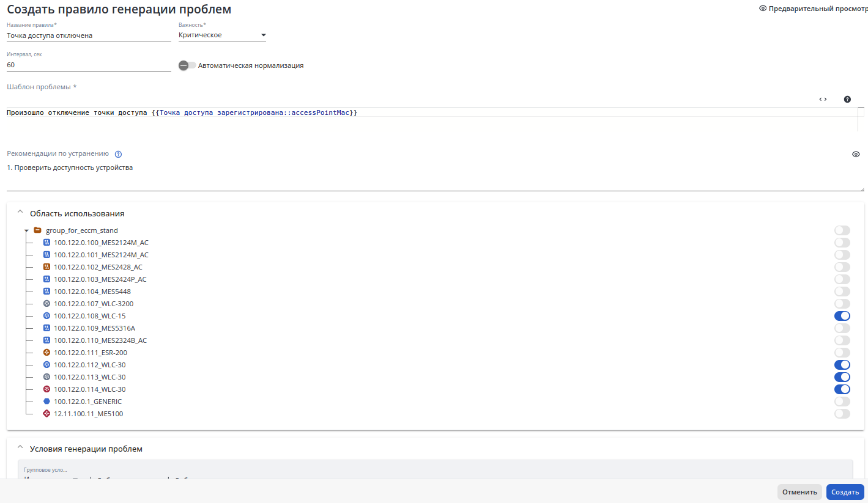Disable toggle for 100.122.0.108_WLC-15
This screenshot has width=868, height=503.
coord(842,316)
